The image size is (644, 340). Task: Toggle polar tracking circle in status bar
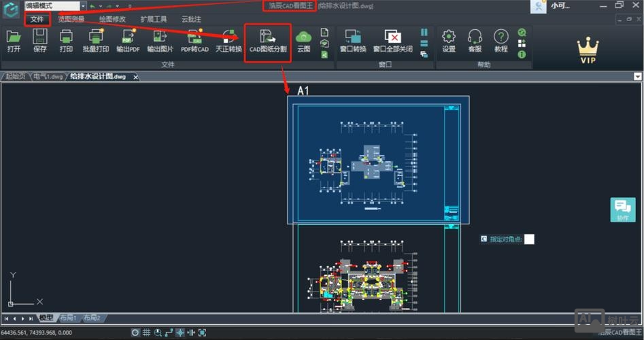tap(135, 333)
